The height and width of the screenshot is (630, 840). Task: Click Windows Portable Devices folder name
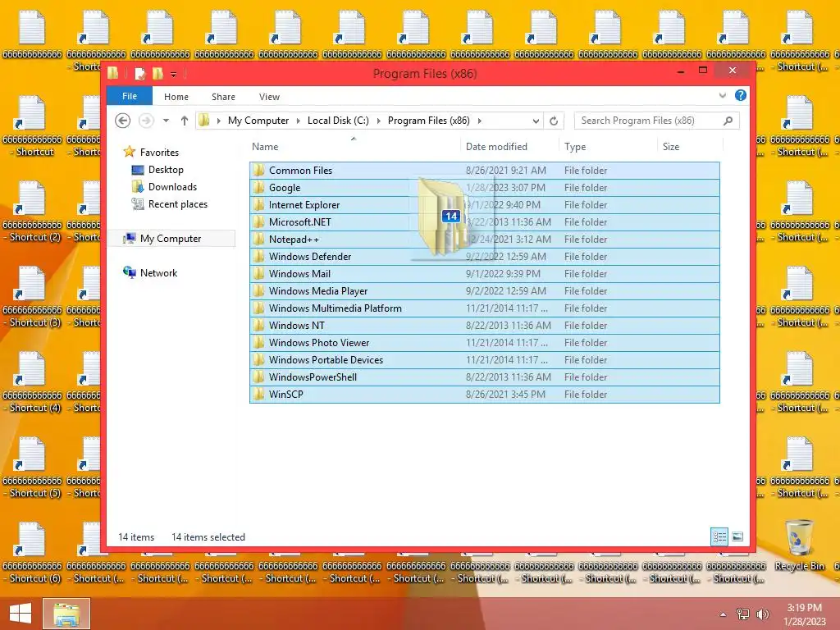coord(326,360)
